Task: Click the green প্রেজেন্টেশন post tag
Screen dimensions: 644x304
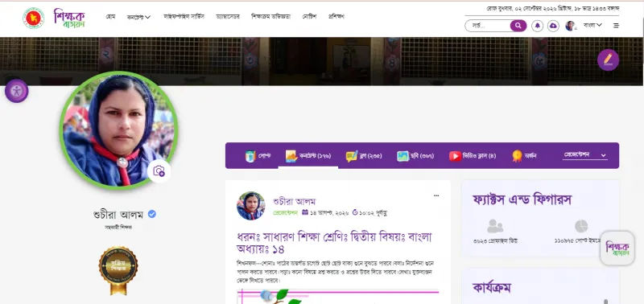Action: click(x=285, y=213)
